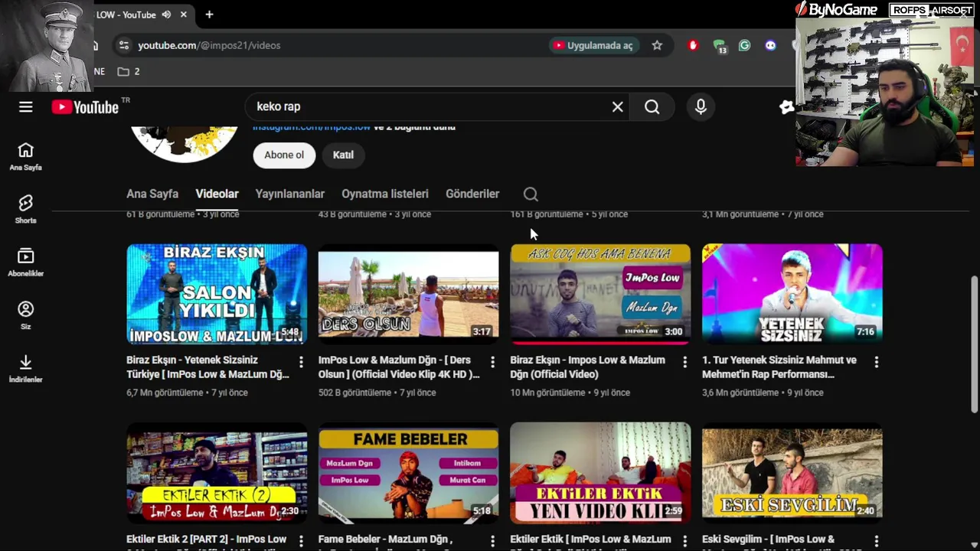
Task: Open options menu for Eski Sevgilim video
Action: (x=877, y=541)
